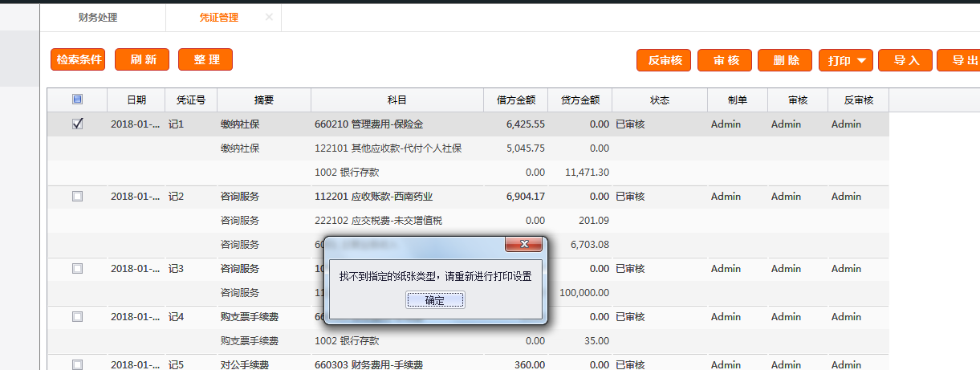The image size is (980, 370).
Task: Delete voucher with 删除 button
Action: click(x=785, y=60)
